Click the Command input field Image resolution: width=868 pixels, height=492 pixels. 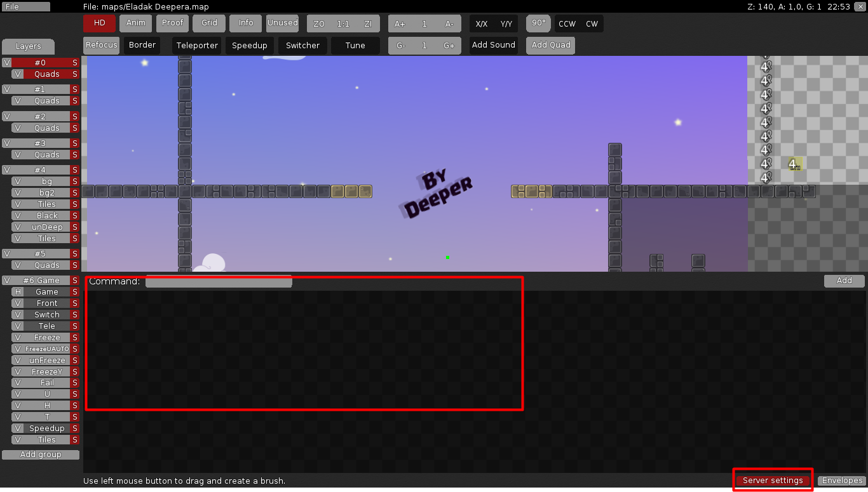(219, 281)
